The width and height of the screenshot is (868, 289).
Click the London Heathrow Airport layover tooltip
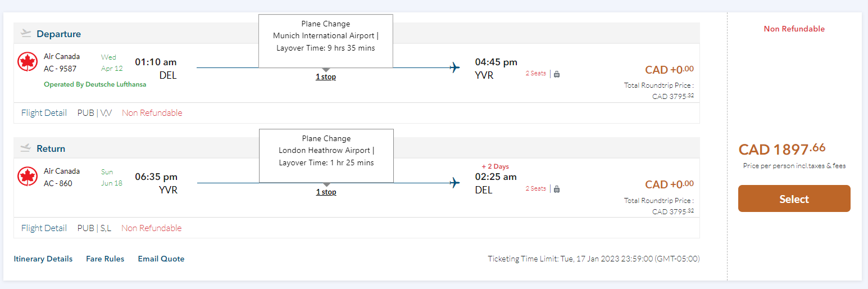(326, 151)
